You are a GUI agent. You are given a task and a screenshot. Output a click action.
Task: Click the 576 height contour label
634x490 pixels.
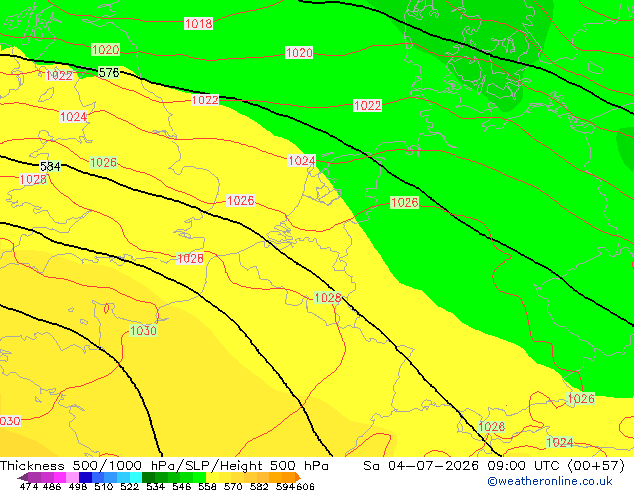tap(109, 72)
